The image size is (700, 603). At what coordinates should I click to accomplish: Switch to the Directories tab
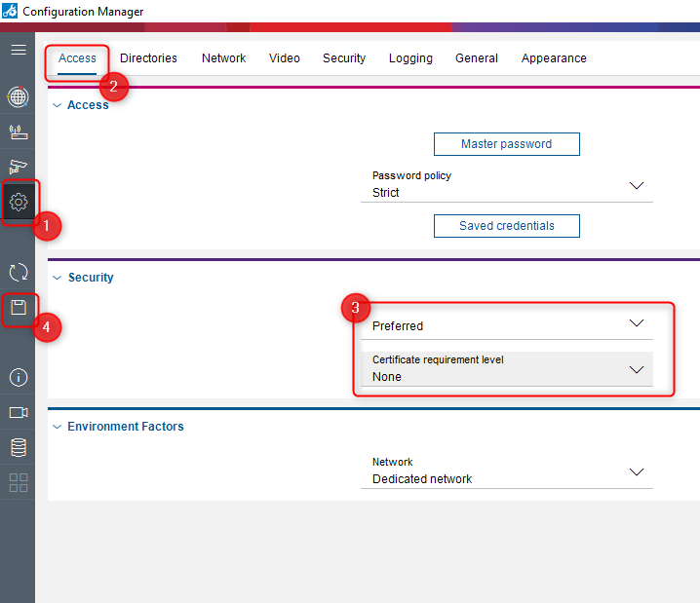click(x=148, y=58)
